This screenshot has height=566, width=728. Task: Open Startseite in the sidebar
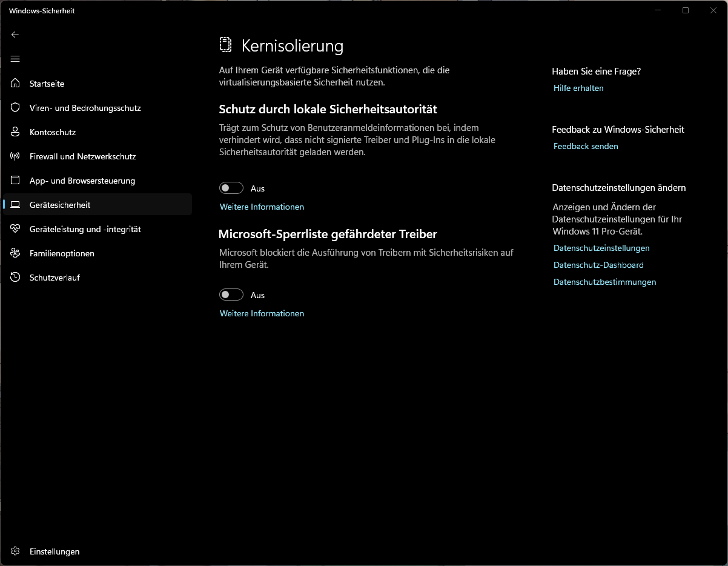[98, 84]
